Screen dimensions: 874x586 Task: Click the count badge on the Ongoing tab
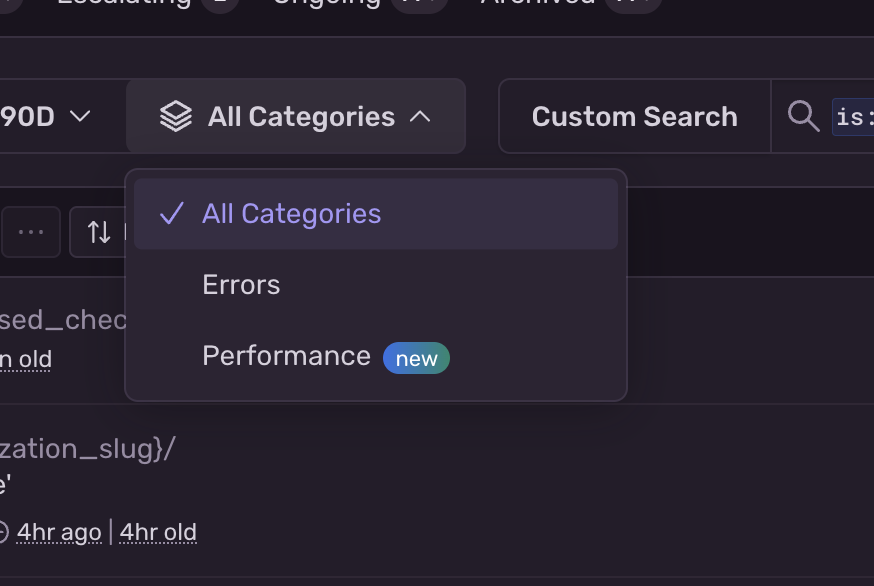point(418,4)
